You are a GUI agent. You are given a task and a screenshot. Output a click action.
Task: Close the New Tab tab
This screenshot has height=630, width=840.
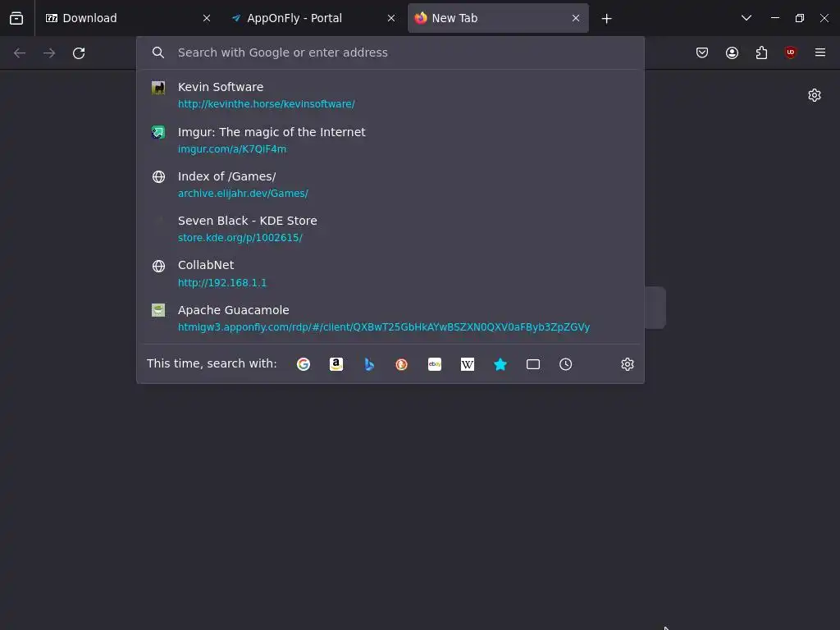576,18
